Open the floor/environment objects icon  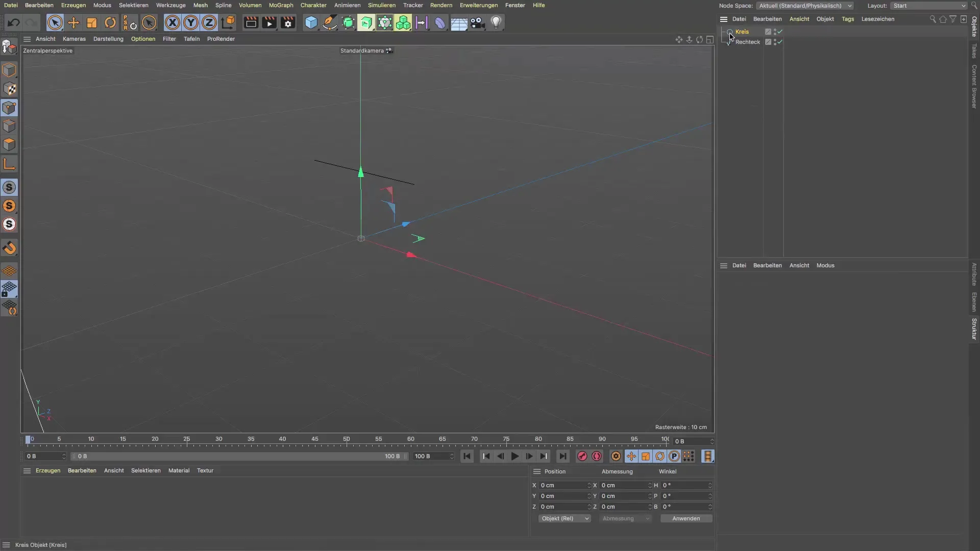pyautogui.click(x=459, y=22)
